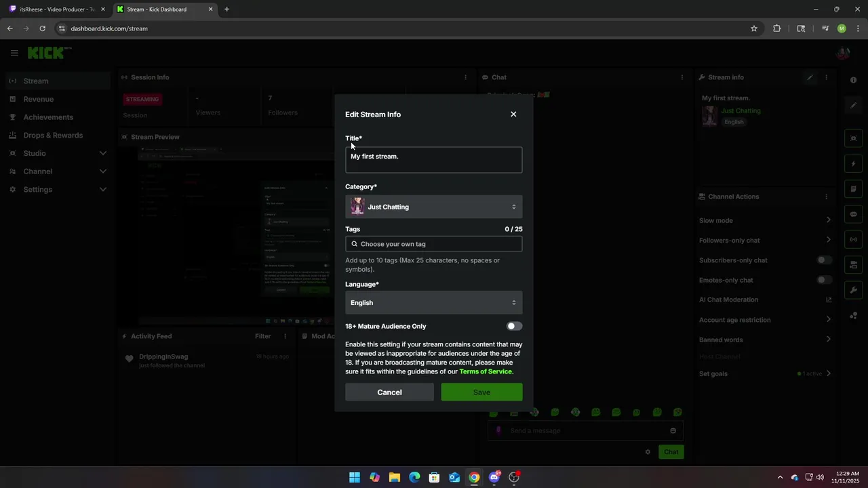Open Chat panel three-dot menu
868x488 pixels.
pos(682,77)
